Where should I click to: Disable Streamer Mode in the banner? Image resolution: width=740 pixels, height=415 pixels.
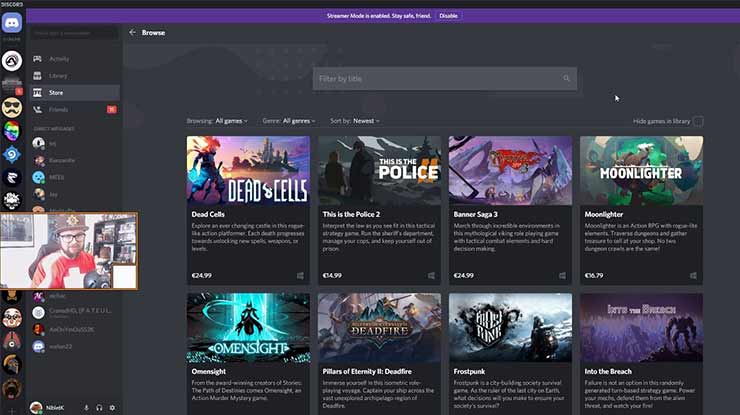click(448, 16)
